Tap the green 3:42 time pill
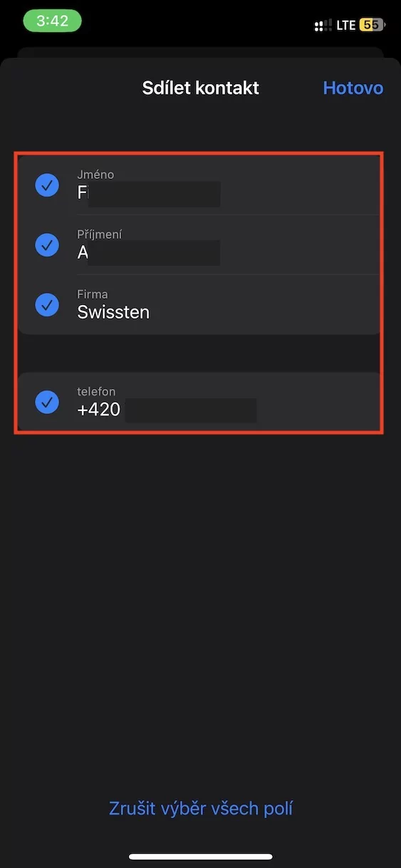This screenshot has height=868, width=401. tap(53, 21)
